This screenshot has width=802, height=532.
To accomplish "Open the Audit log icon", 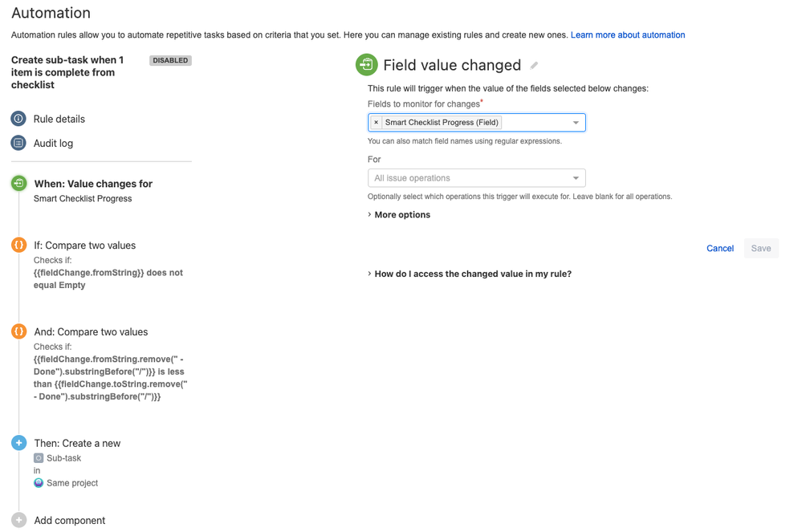I will click(x=18, y=143).
